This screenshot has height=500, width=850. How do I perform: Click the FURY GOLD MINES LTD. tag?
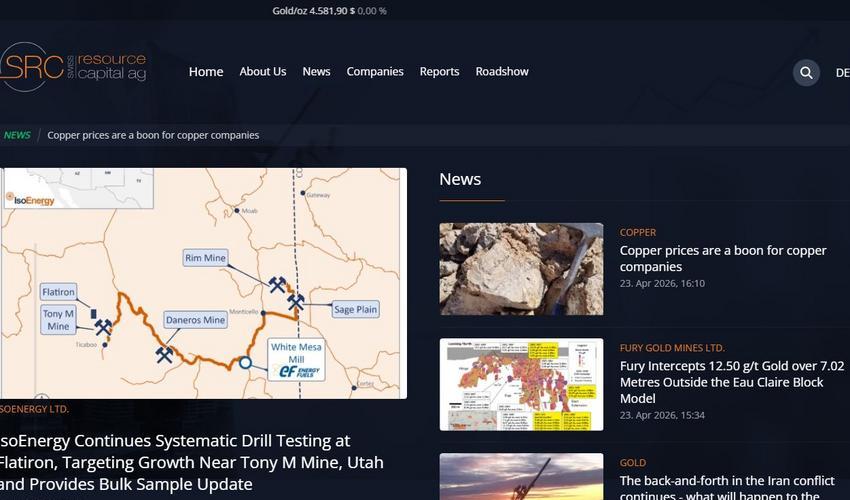pyautogui.click(x=672, y=348)
